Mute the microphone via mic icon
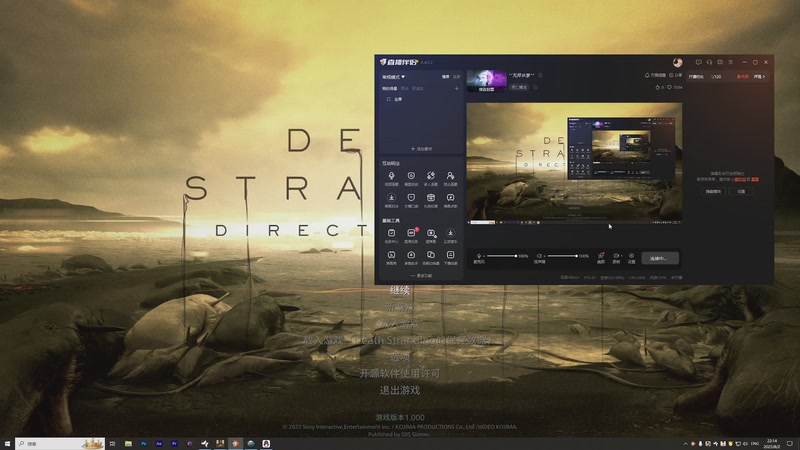This screenshot has width=800, height=450. (x=479, y=256)
